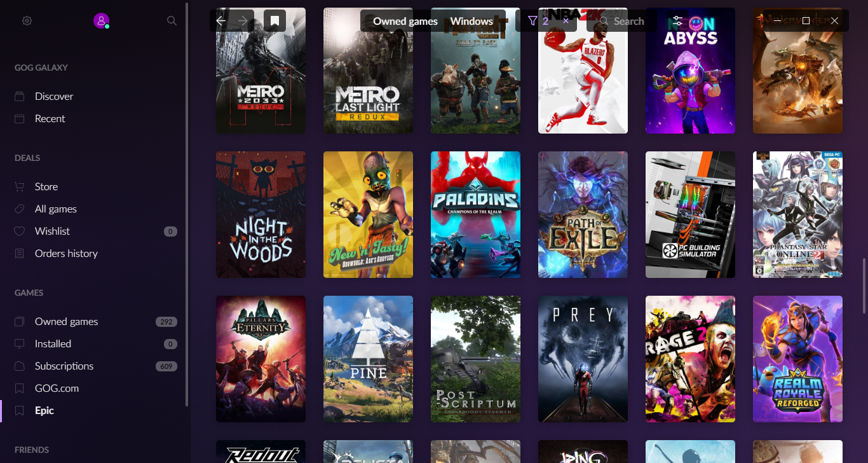This screenshot has height=463, width=868.
Task: Open PC Building Simulator cover
Action: [x=690, y=214]
